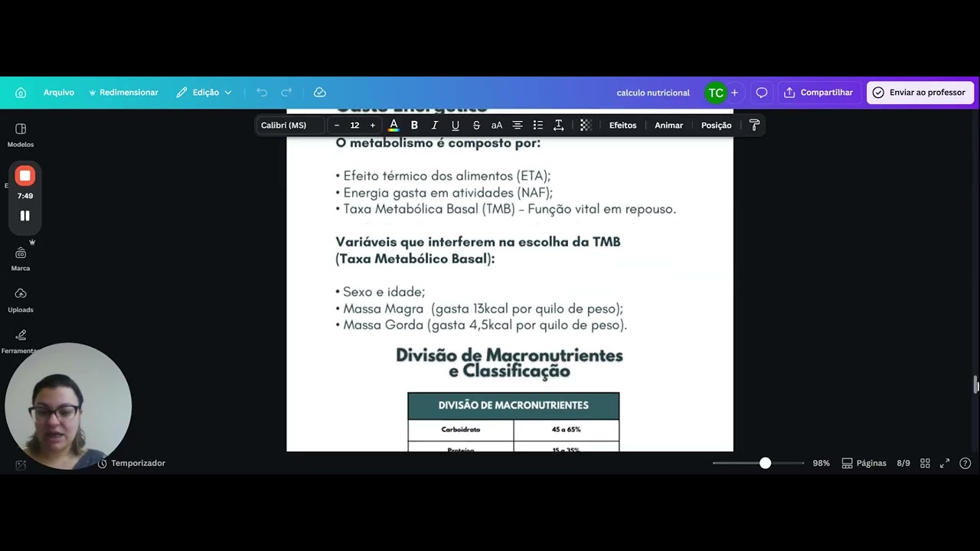Pause the screen recording
This screenshot has height=551, width=980.
[24, 216]
